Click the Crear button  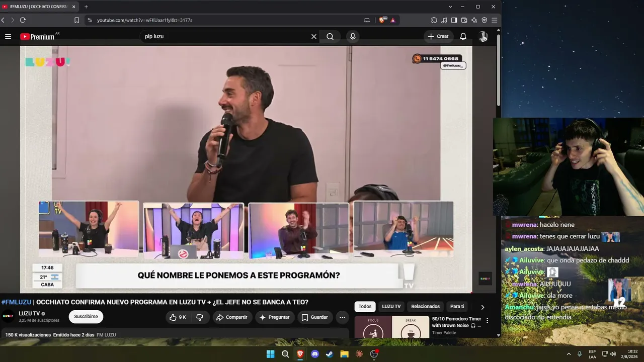point(438,36)
